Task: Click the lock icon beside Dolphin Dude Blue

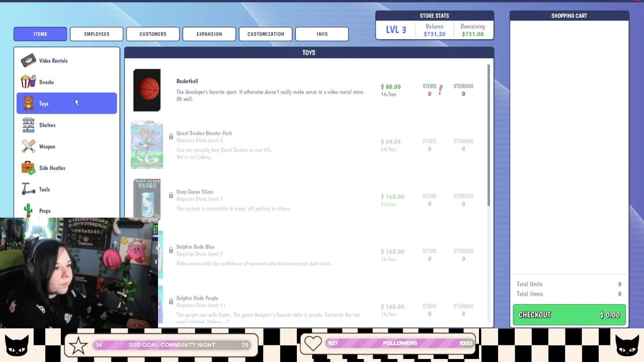Action: [x=171, y=250]
